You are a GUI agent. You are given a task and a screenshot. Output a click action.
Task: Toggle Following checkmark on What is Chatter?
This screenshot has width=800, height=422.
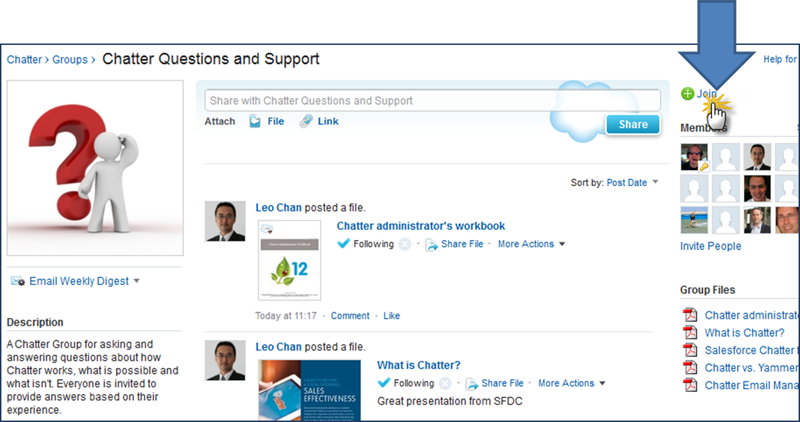pos(384,383)
